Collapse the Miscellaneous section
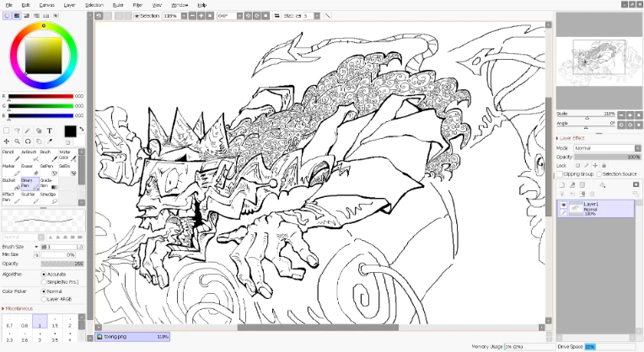644x352 pixels. click(x=18, y=308)
